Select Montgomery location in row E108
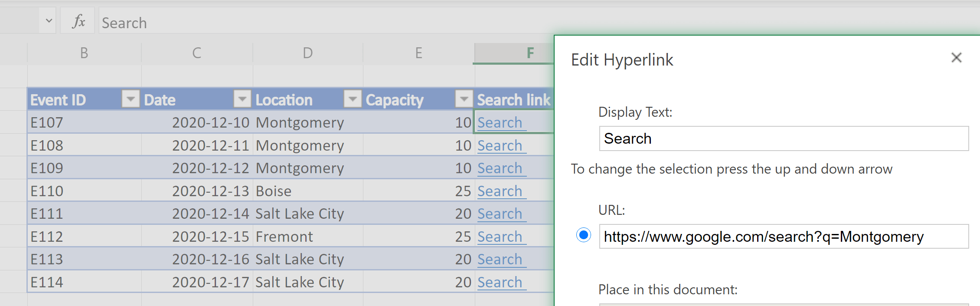 308,145
